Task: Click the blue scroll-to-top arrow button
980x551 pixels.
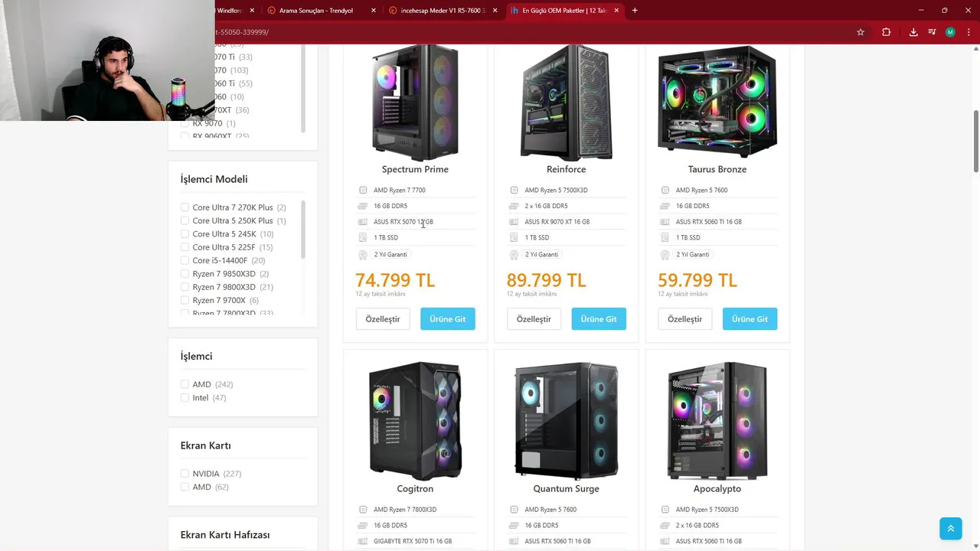Action: pos(951,528)
